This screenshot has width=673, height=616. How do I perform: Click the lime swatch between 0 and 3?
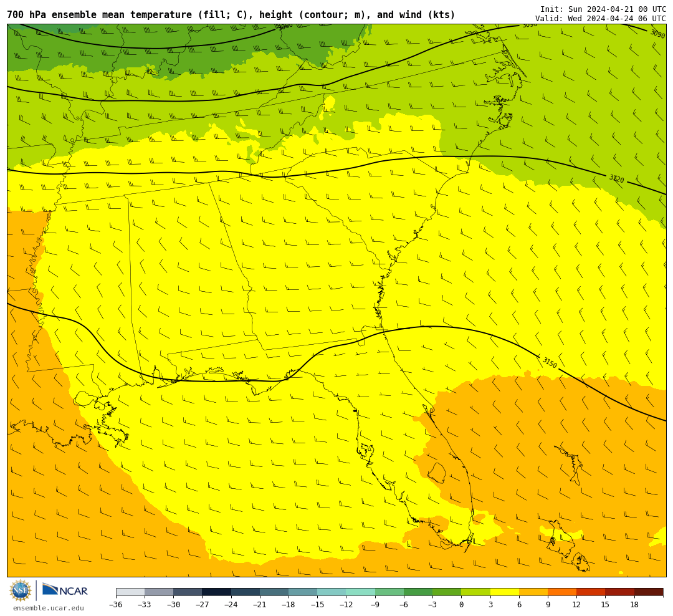click(x=475, y=592)
